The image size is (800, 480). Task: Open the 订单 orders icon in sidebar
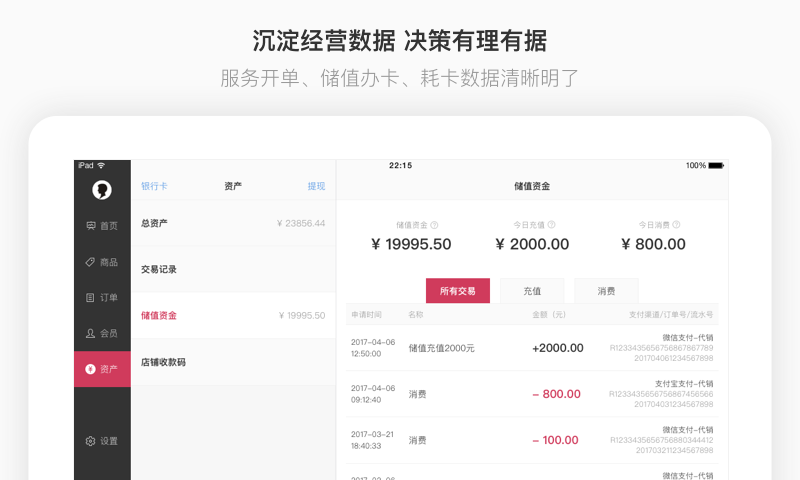point(102,297)
